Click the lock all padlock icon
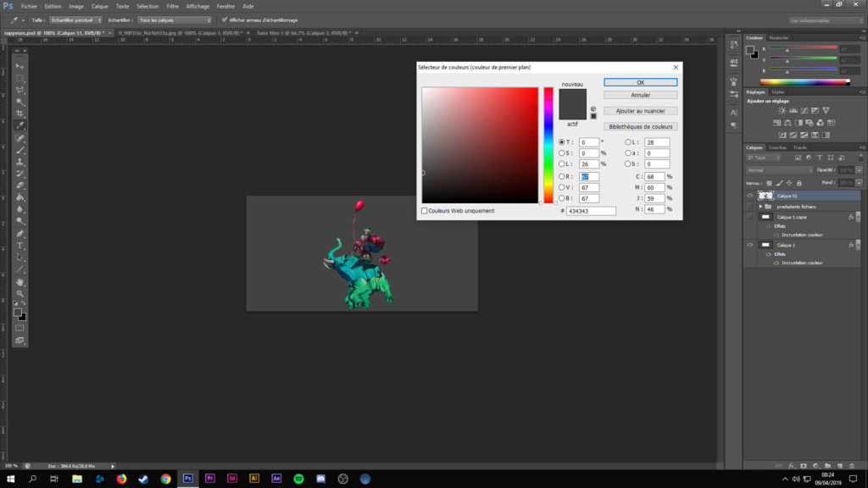The height and width of the screenshot is (488, 868). pos(798,183)
